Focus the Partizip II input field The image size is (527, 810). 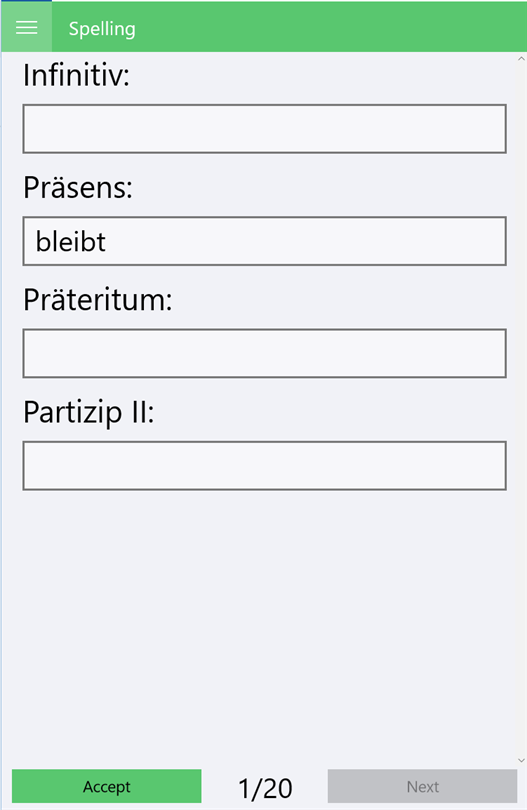pyautogui.click(x=264, y=465)
